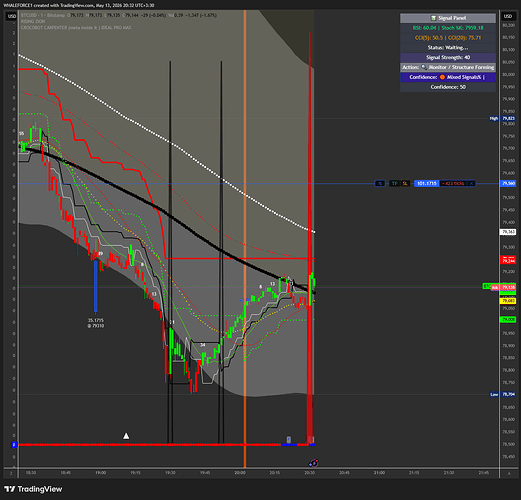This screenshot has width=521, height=500.
Task: Click the red price label on price scale
Action: [x=508, y=260]
